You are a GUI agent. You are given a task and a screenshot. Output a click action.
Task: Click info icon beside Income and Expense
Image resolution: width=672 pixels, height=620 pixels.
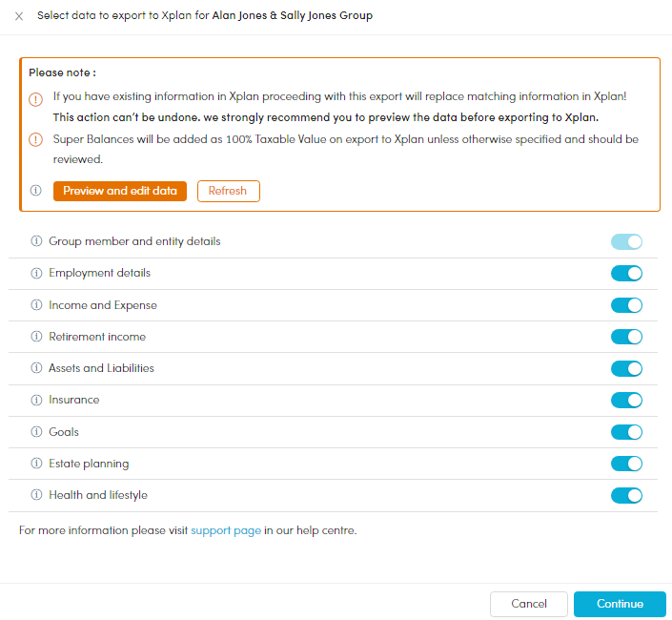36,305
